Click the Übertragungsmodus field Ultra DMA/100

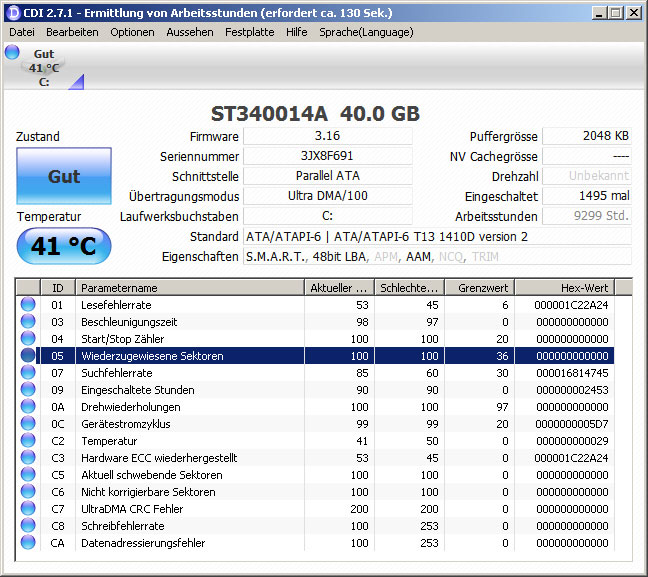click(x=328, y=196)
